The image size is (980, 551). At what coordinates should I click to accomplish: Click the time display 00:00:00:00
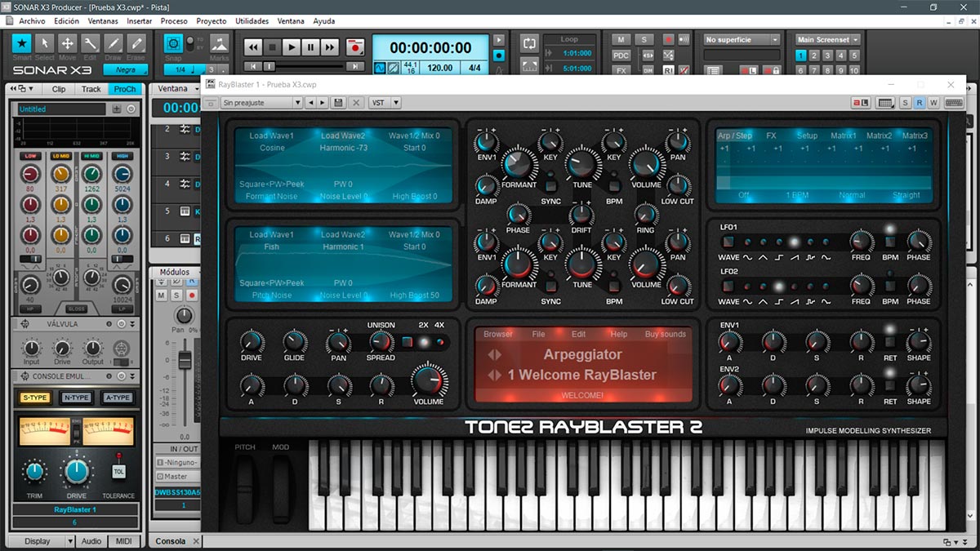coord(430,47)
